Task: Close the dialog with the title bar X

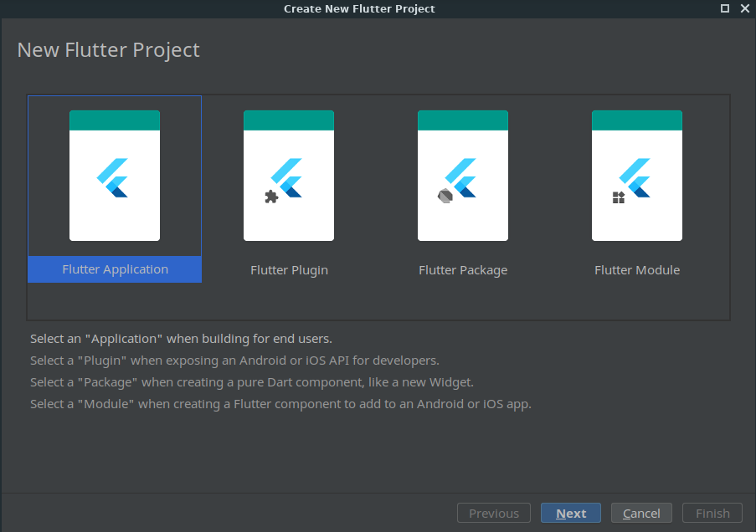Action: click(744, 8)
